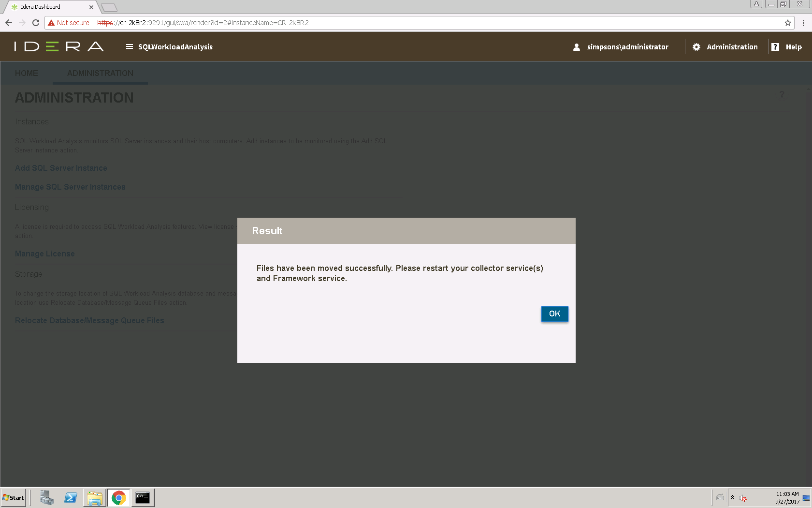Open the Windows Start menu
The image size is (812, 508).
point(14,498)
